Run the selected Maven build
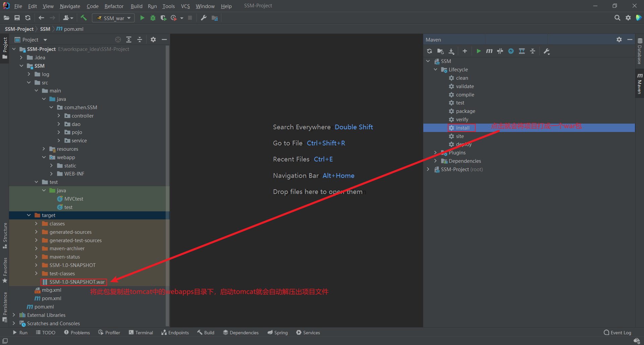 (479, 51)
